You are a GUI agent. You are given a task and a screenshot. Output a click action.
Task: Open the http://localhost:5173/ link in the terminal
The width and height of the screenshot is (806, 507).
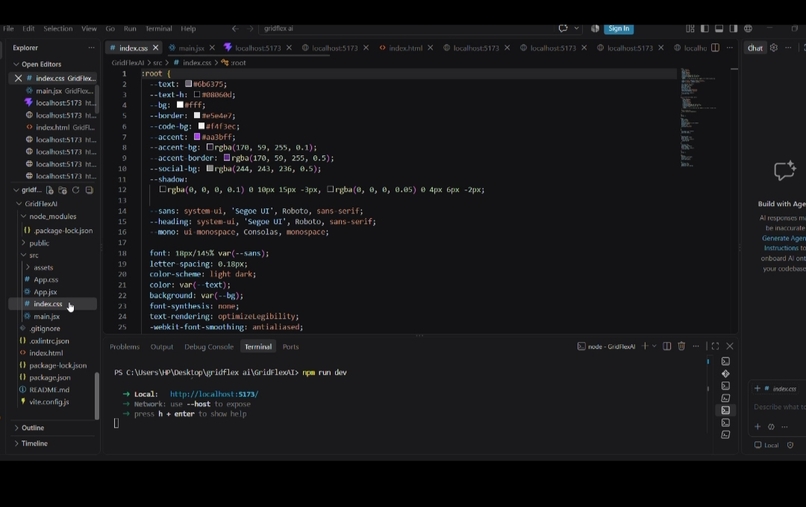click(x=214, y=394)
